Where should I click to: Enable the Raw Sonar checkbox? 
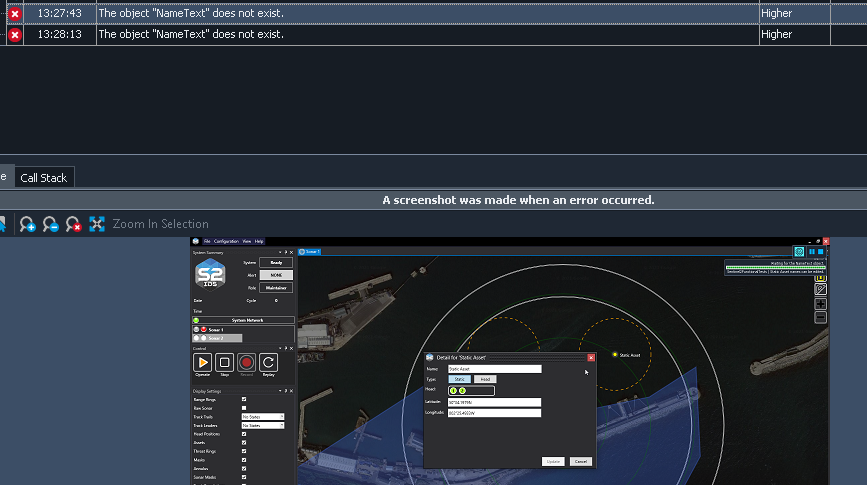(244, 408)
